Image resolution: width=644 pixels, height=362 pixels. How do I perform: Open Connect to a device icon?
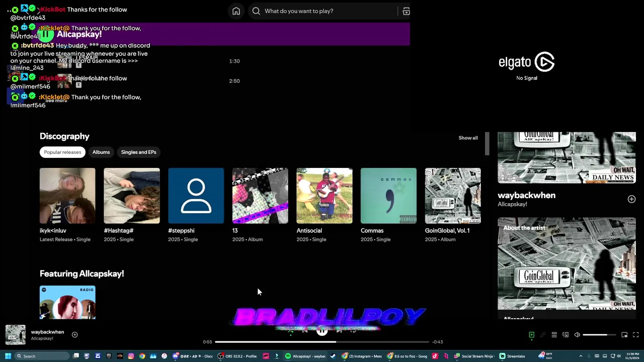[566, 335]
